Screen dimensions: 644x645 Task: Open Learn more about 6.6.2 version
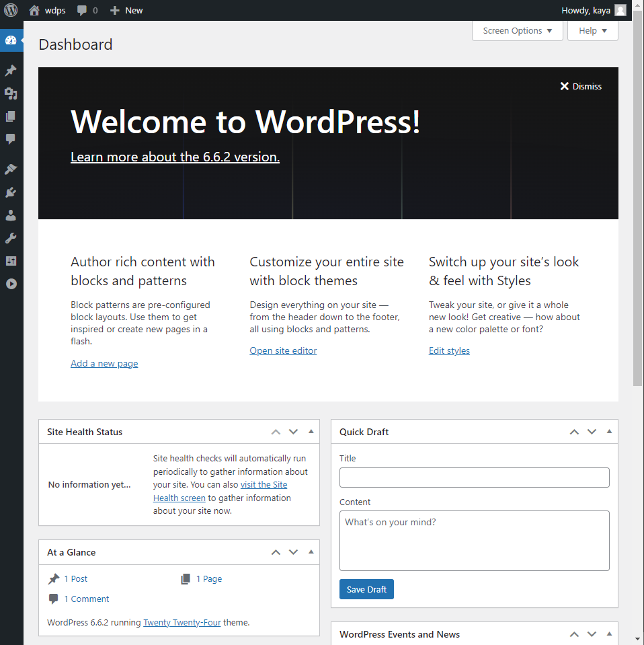175,157
